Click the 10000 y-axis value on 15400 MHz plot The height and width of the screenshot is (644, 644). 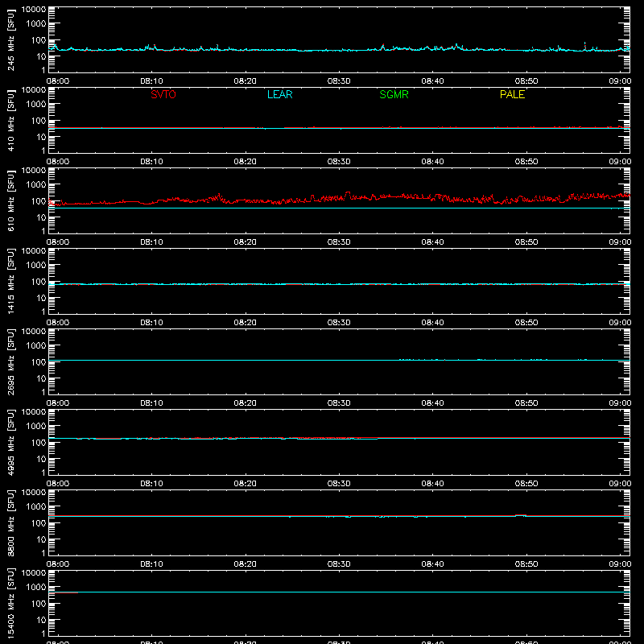pyautogui.click(x=34, y=573)
